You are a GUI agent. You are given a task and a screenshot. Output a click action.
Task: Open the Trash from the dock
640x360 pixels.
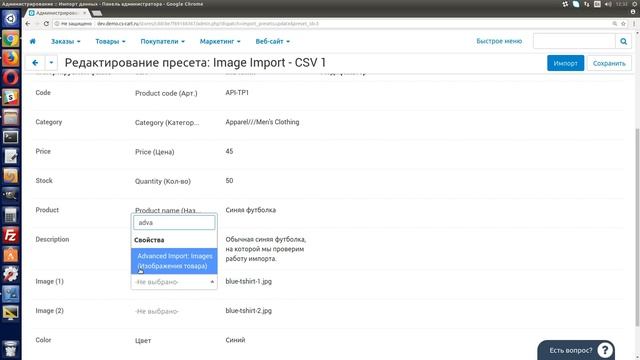click(11, 349)
